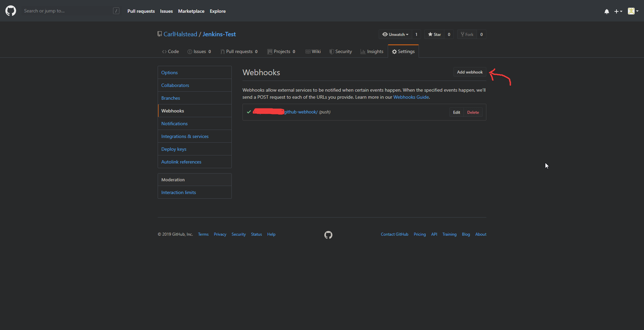This screenshot has height=330, width=644.
Task: Select Webhooks in sidebar
Action: click(195, 111)
